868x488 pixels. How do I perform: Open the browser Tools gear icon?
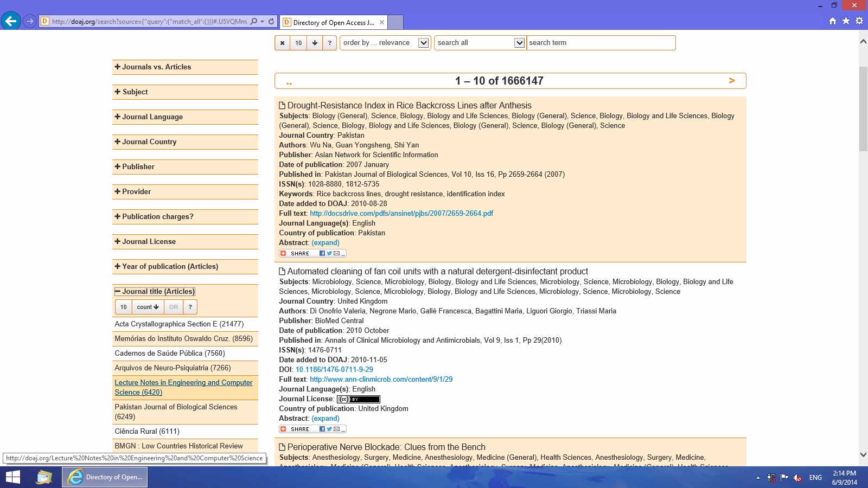859,21
